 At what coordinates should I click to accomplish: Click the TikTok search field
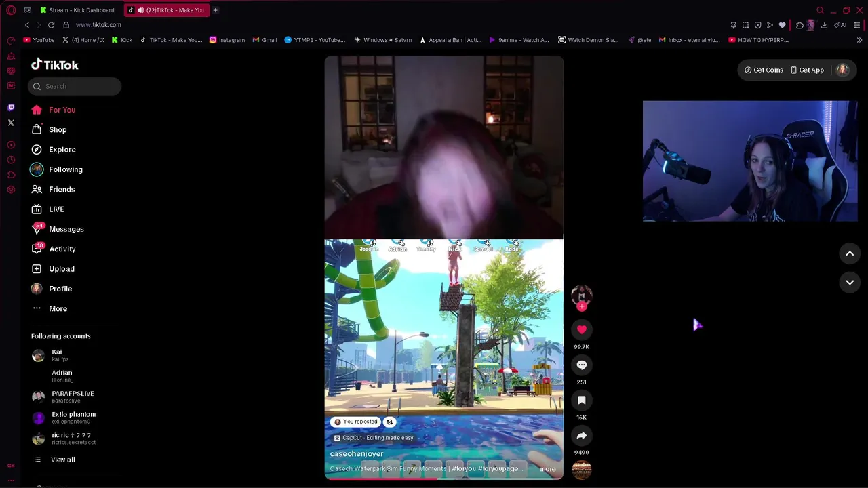(75, 86)
